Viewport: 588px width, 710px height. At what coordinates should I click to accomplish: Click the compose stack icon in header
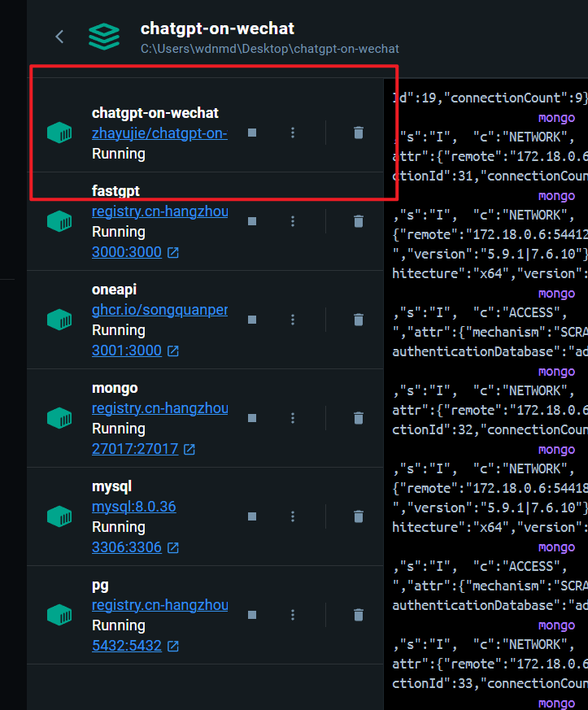103,37
